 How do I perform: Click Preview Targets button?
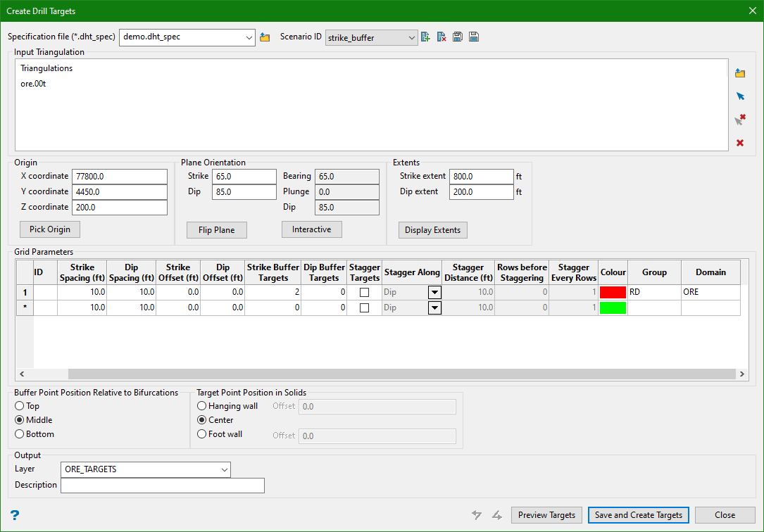(546, 515)
